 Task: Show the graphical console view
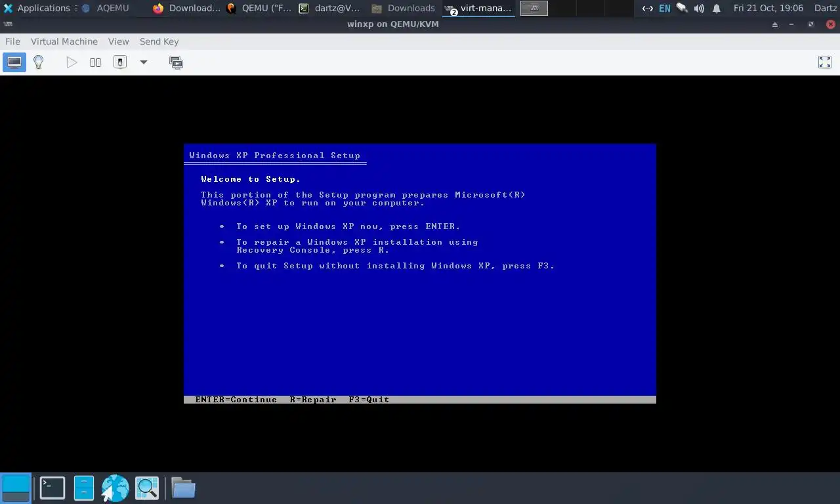tap(14, 62)
